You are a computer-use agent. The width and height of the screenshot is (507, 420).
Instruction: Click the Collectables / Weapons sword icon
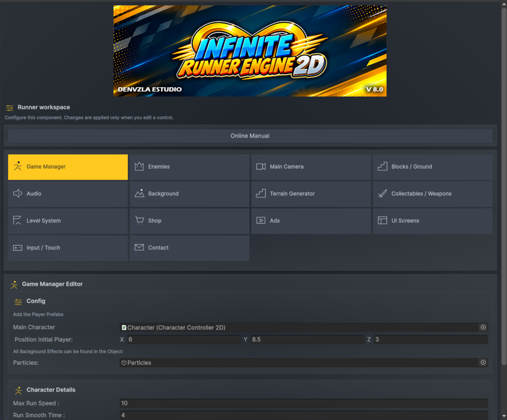(382, 194)
